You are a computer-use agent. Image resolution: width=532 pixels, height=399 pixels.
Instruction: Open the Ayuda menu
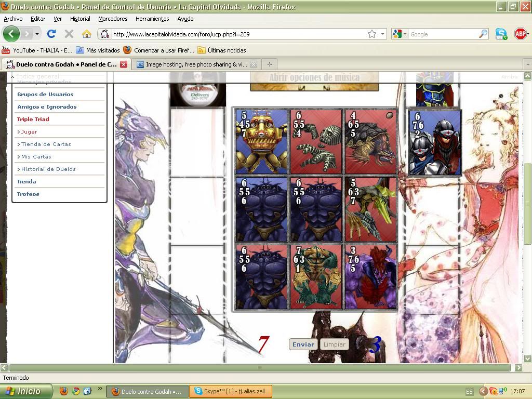click(x=185, y=19)
